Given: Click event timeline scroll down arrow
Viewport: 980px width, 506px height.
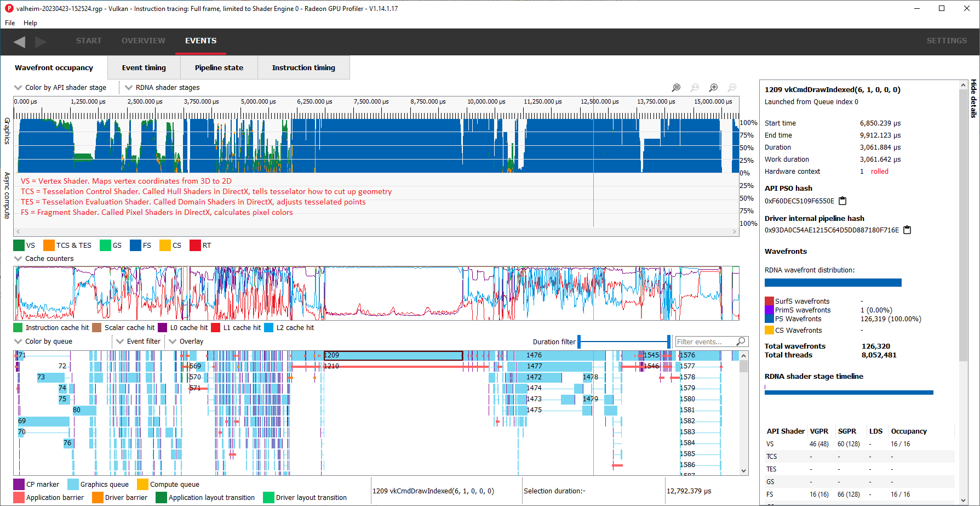Looking at the screenshot, I should pyautogui.click(x=744, y=470).
